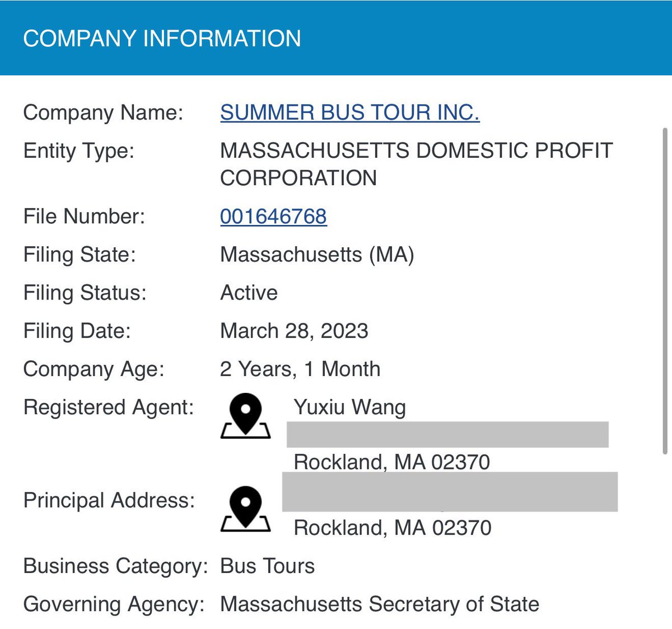Screen dimensions: 672x629
Task: Open file number 001646768 link
Action: point(273,217)
